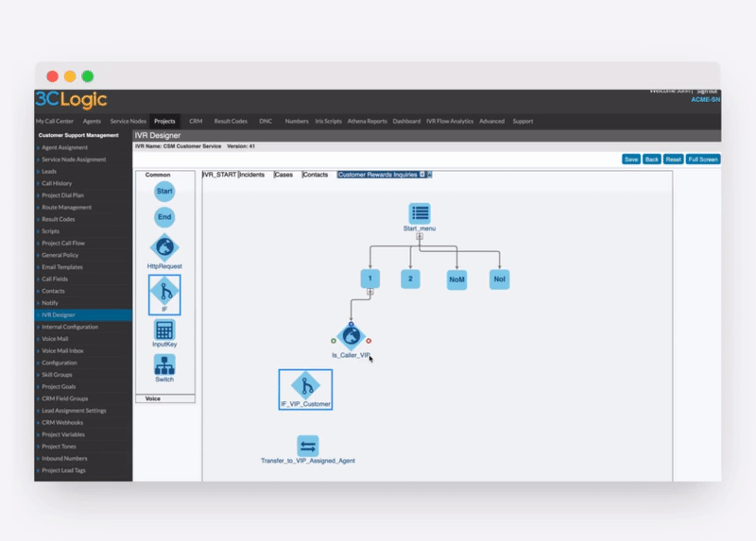Switch to the Cases tab
Screen dimensions: 756x541
coord(283,175)
